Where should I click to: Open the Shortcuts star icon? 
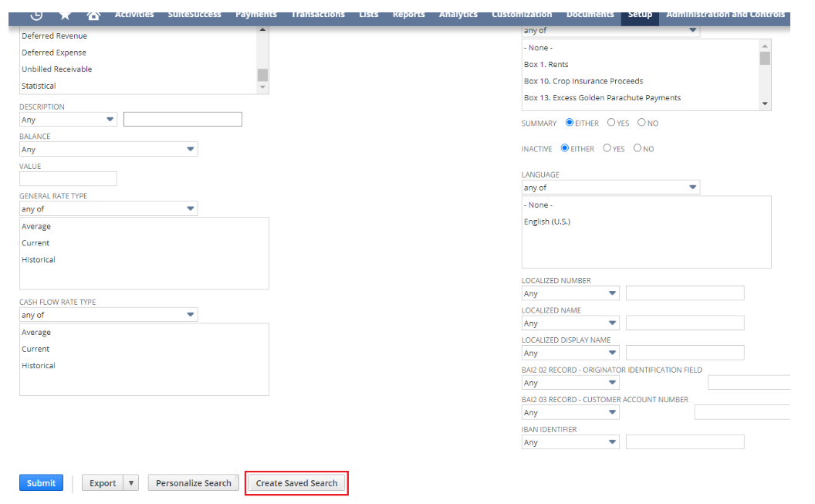(65, 15)
